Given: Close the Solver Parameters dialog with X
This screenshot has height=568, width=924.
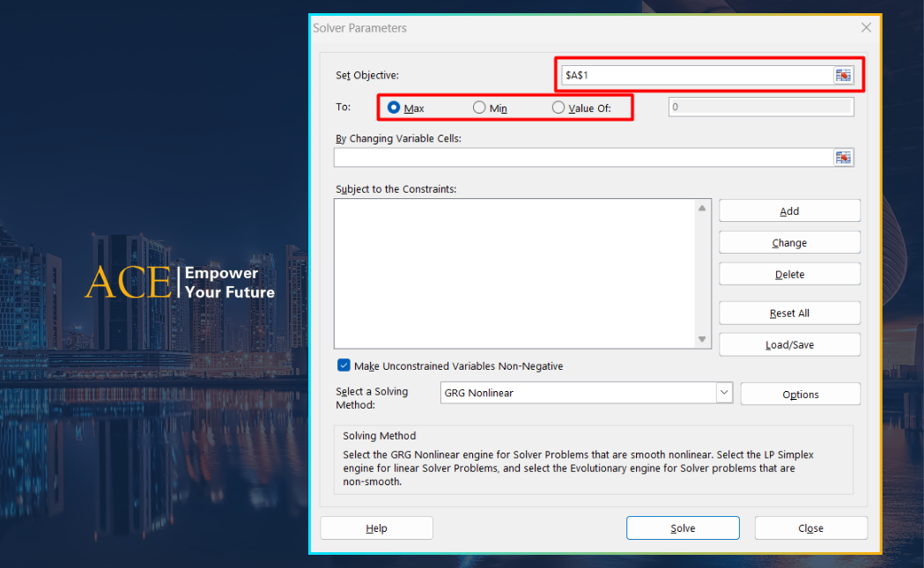Looking at the screenshot, I should pyautogui.click(x=866, y=28).
